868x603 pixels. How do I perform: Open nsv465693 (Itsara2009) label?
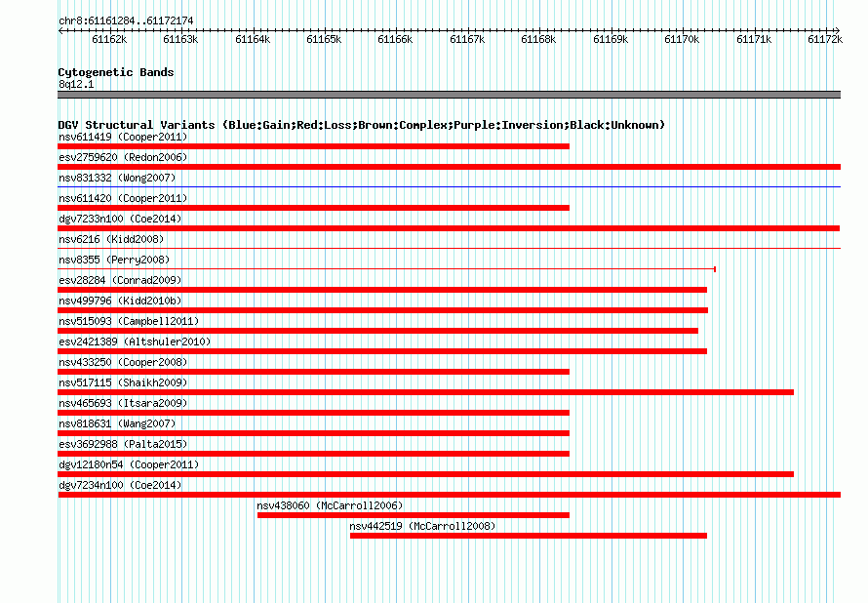pos(123,403)
